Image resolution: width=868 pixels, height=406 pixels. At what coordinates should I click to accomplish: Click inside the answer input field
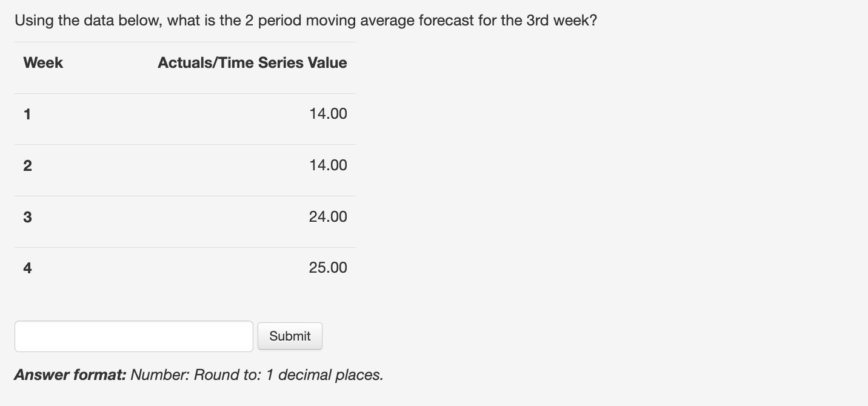133,336
